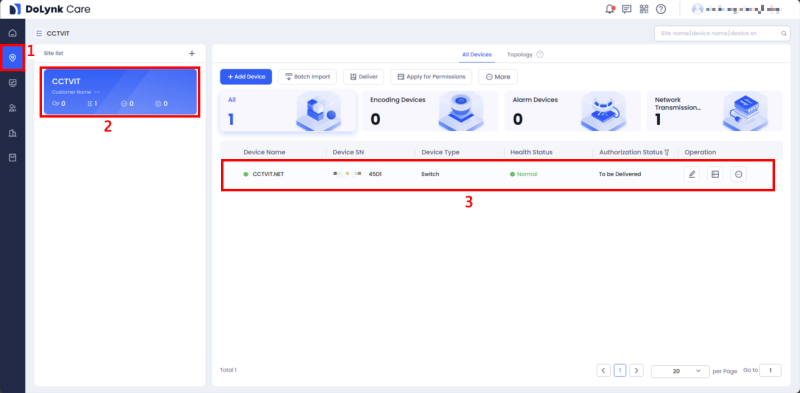Select the Encoding Devices category card
Screen dimensions: 800x393
coord(430,112)
